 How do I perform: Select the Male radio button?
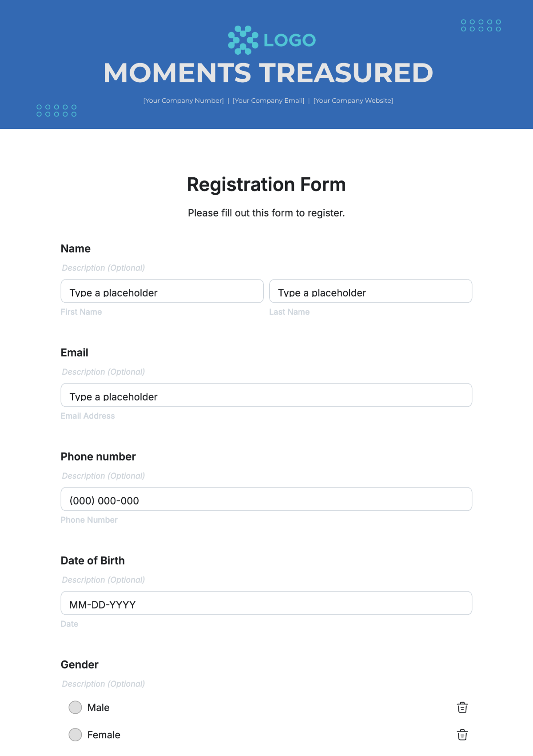[76, 707]
